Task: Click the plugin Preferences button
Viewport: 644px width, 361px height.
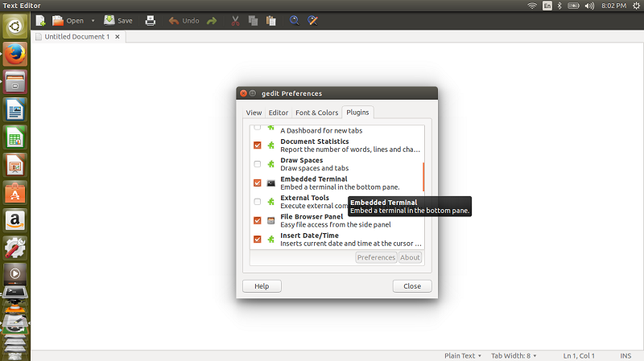Action: (x=376, y=257)
